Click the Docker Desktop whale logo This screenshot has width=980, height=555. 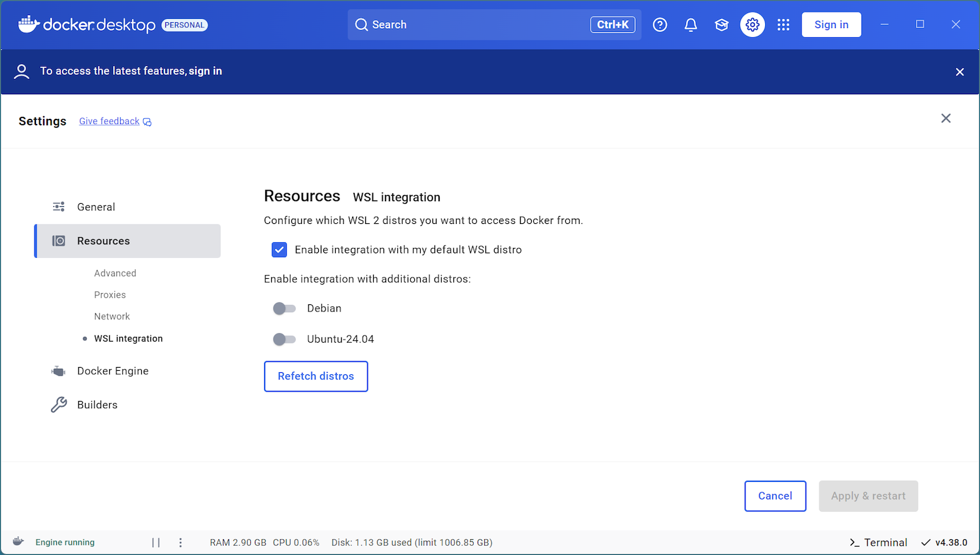29,24
